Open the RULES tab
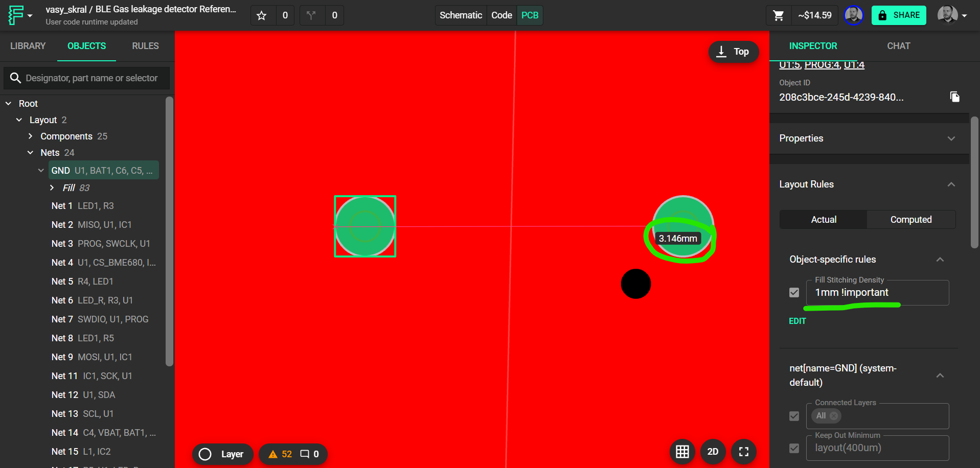The height and width of the screenshot is (468, 980). (145, 46)
